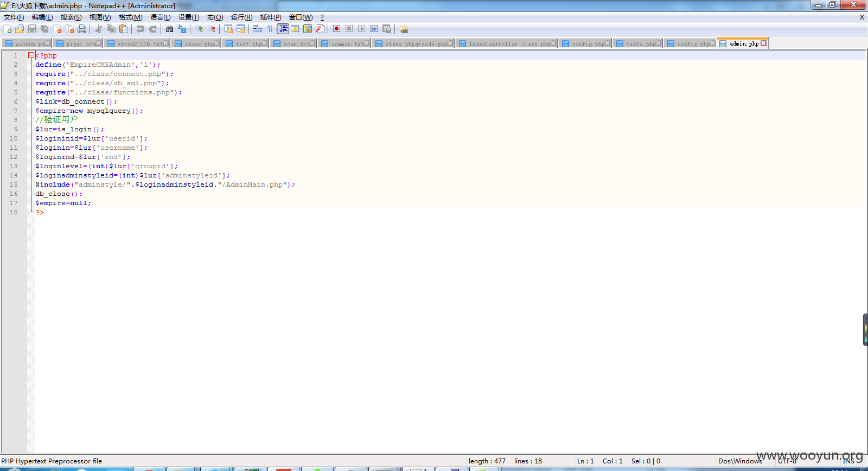Run macro multiple times icon
The height and width of the screenshot is (471, 868).
(x=374, y=29)
